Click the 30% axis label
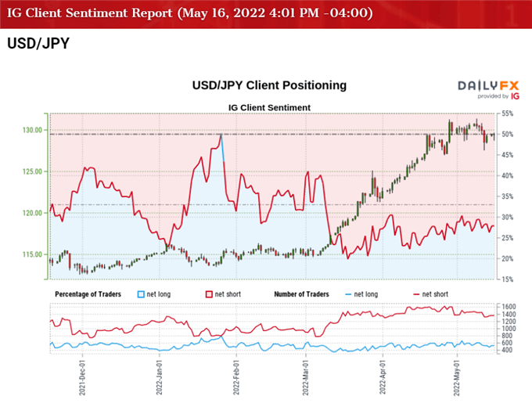The width and height of the screenshot is (532, 407). pos(508,218)
